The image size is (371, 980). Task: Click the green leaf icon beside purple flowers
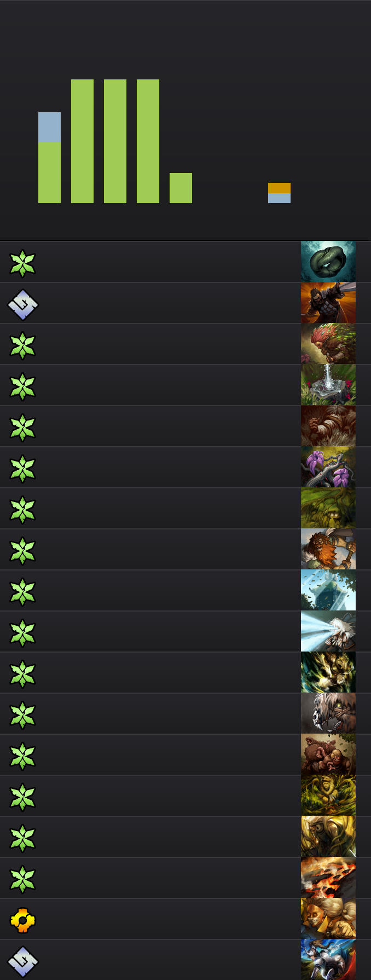coord(22,469)
